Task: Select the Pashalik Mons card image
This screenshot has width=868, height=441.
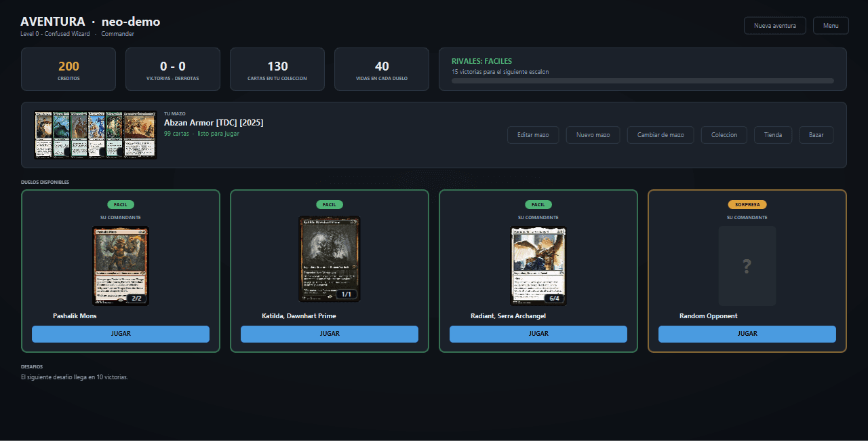Action: coord(121,266)
